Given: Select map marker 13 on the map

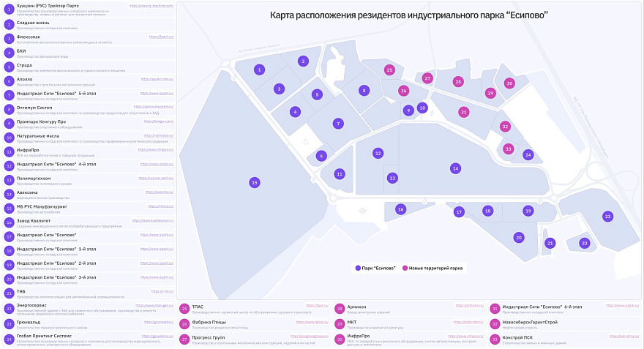Looking at the screenshot, I should click(392, 179).
